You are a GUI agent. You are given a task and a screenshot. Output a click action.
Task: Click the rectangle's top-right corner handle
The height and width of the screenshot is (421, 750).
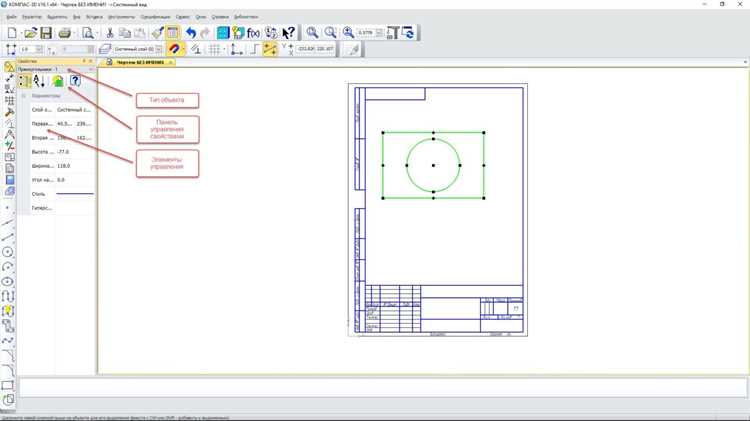tap(484, 133)
